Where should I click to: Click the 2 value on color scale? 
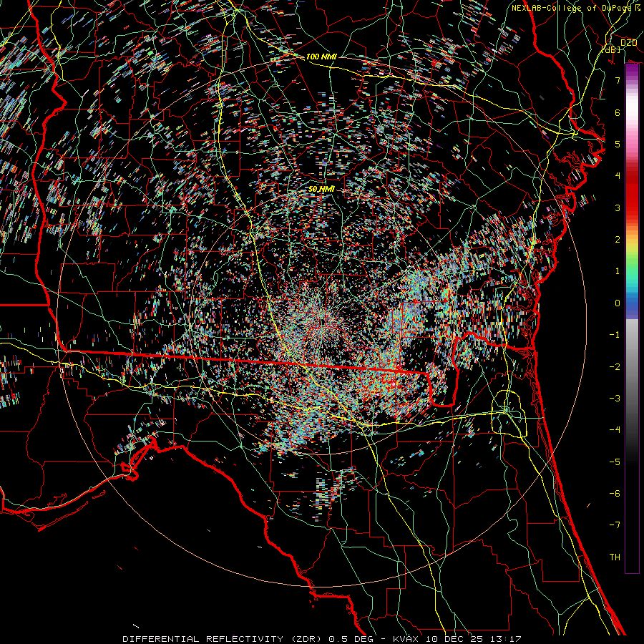coord(618,240)
